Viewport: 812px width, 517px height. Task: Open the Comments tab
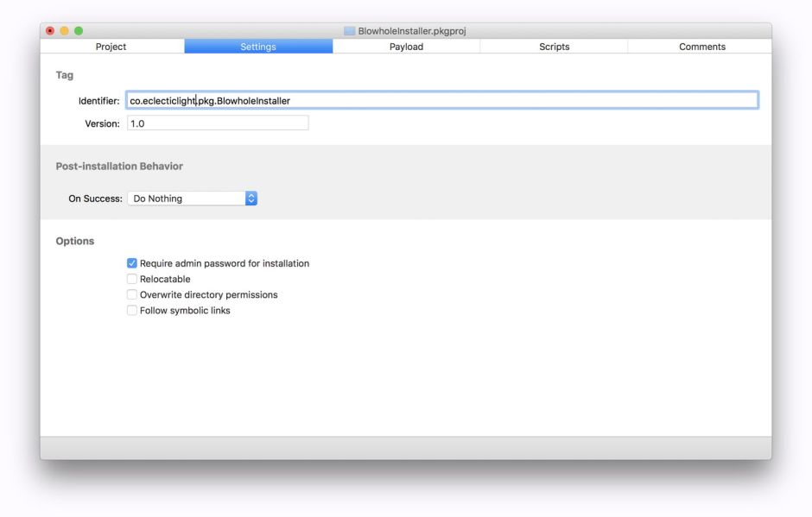point(701,47)
